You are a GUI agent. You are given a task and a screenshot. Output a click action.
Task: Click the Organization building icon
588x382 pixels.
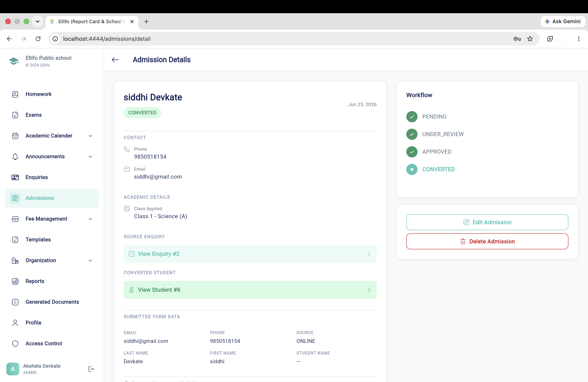click(x=15, y=260)
